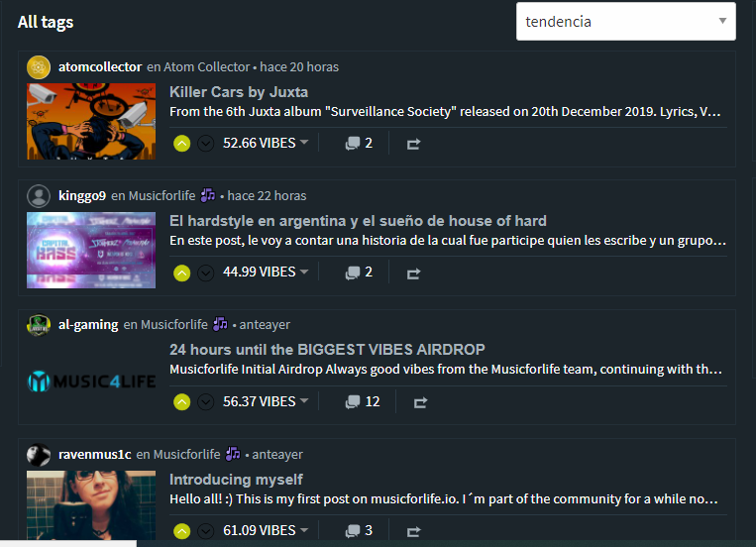Viewport: 756px width, 547px height.
Task: Downvote the Introducing myself post
Action: pyautogui.click(x=205, y=531)
